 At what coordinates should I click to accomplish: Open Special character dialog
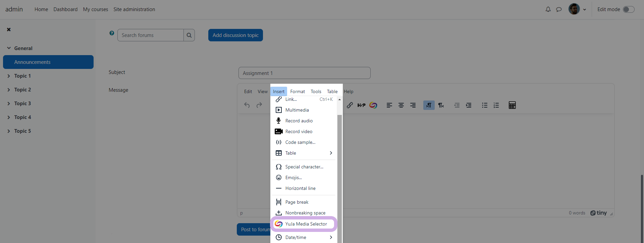click(304, 167)
